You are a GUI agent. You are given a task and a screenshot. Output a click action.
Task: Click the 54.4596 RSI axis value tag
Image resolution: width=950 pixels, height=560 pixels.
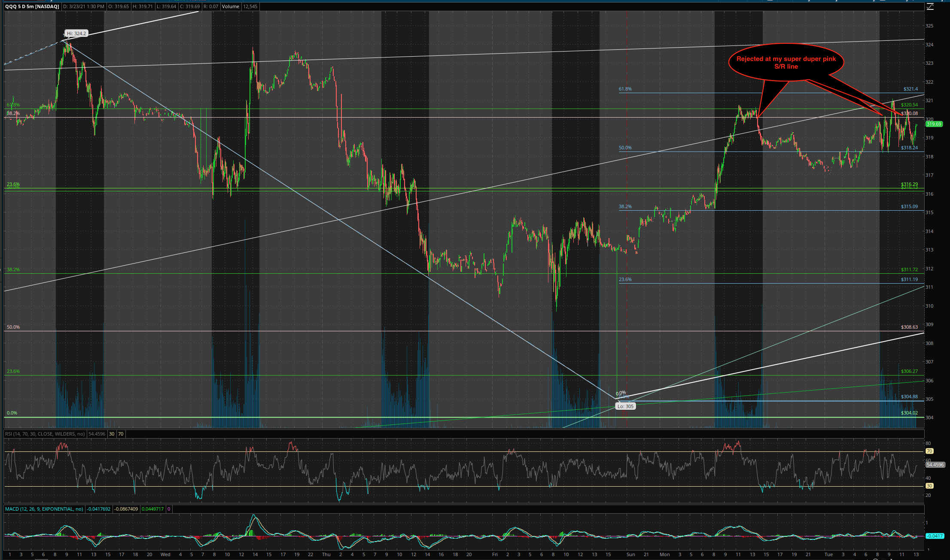935,465
